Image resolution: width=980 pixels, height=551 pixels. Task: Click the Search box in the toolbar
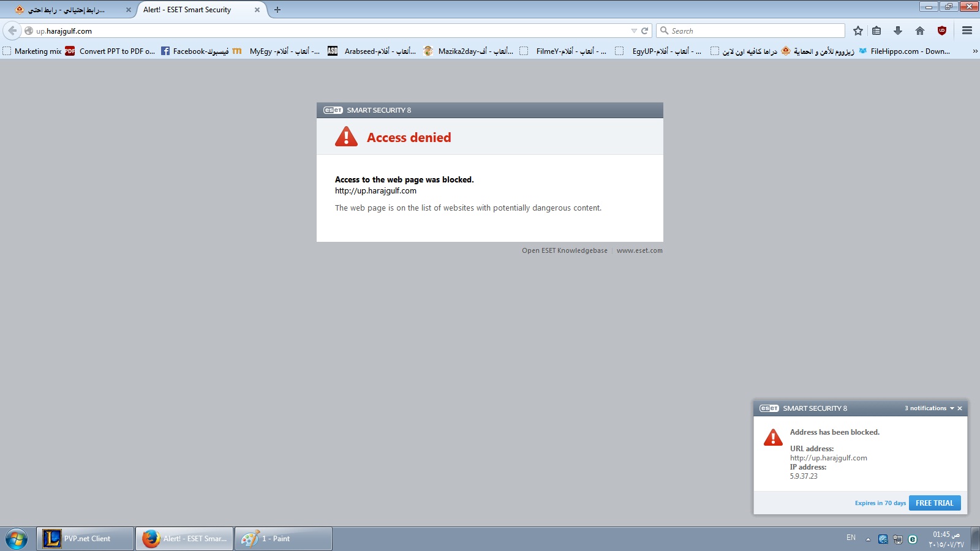(750, 31)
